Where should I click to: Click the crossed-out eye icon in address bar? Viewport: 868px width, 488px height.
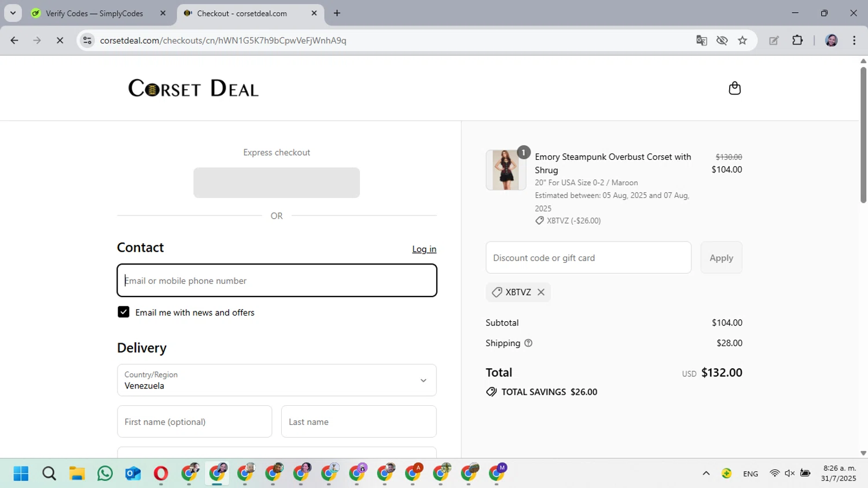[722, 41]
